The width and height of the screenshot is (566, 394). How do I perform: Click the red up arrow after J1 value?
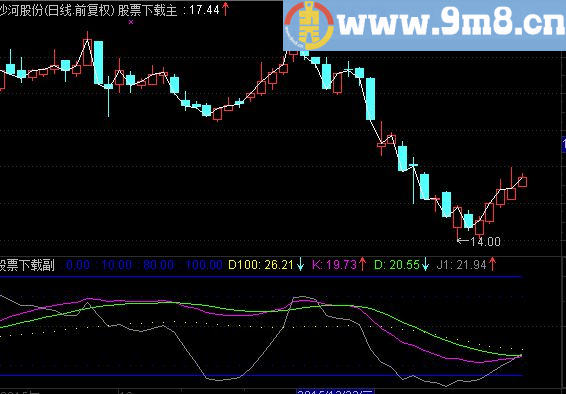pyautogui.click(x=492, y=265)
